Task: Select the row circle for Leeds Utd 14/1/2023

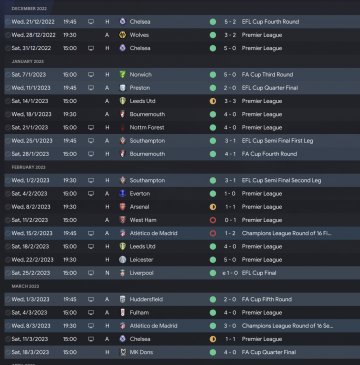Action: [x=8, y=101]
